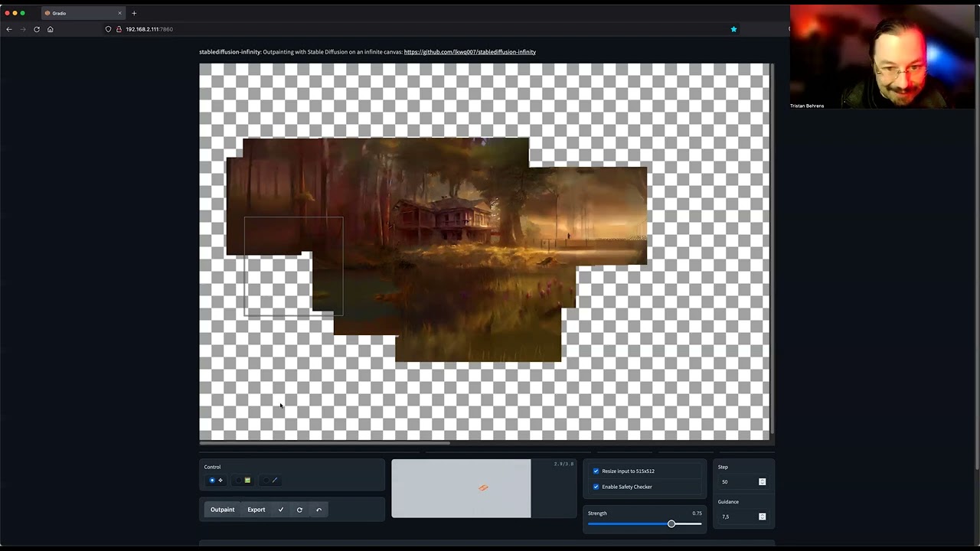Click the site security lock icon

click(119, 29)
